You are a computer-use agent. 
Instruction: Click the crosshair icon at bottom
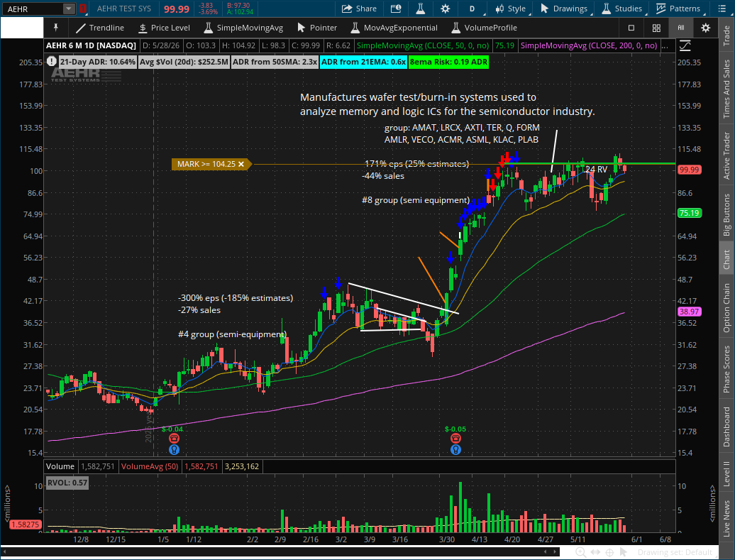(609, 552)
